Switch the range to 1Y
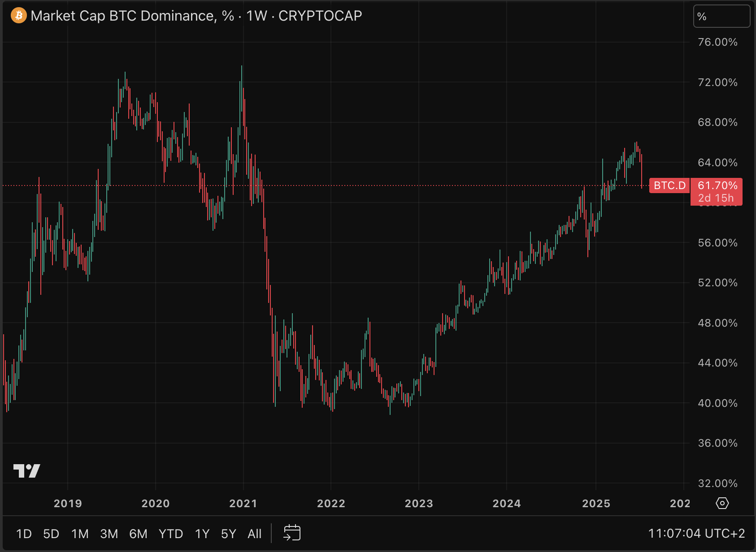Image resolution: width=756 pixels, height=552 pixels. coord(202,534)
